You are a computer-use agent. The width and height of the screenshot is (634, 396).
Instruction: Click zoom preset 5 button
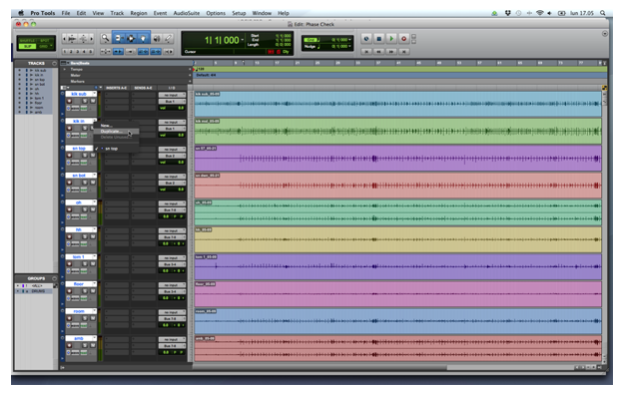[91, 52]
